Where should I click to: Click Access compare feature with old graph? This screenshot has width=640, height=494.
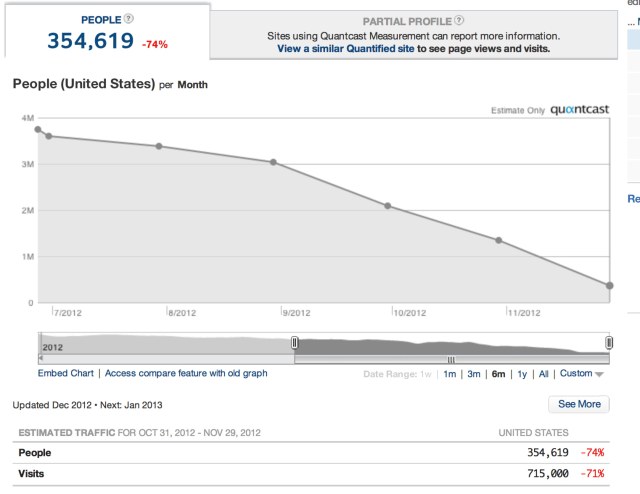click(186, 373)
